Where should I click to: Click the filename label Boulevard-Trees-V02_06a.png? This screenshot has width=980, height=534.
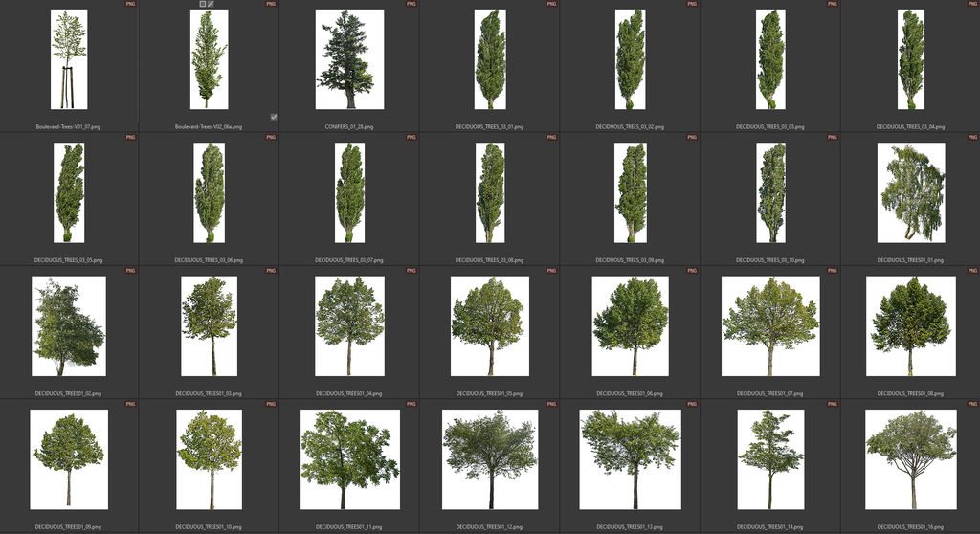(x=209, y=126)
